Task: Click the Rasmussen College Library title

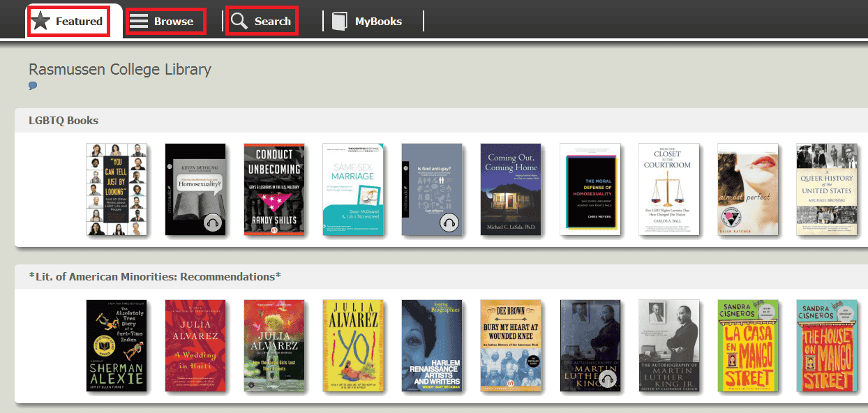Action: tap(120, 69)
